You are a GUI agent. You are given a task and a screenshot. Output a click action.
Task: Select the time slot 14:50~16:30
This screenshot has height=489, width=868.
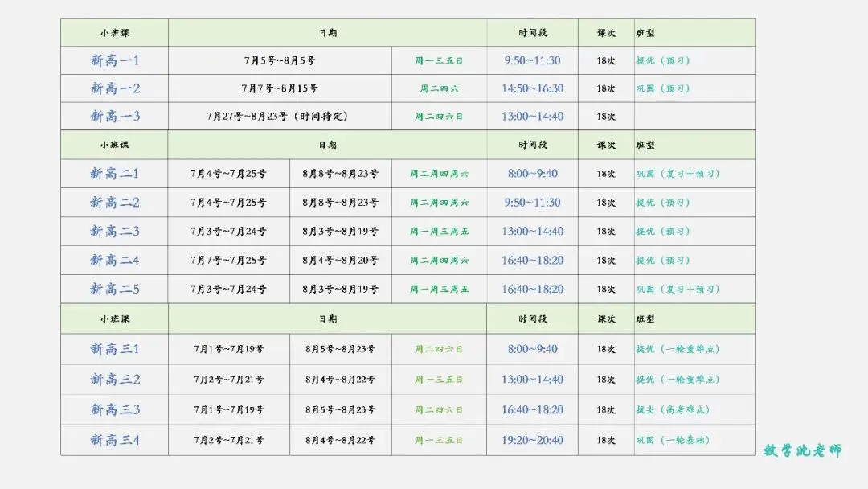pos(532,88)
